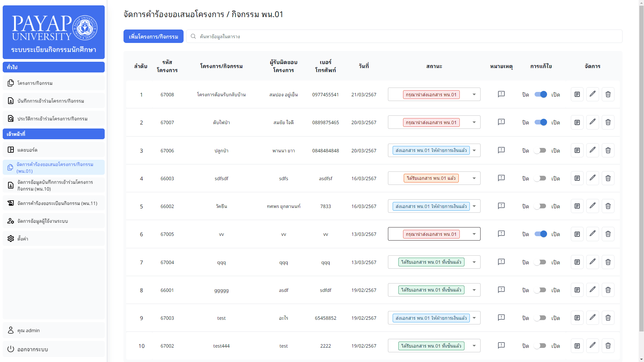Toggle editing switch for project 67008
The image size is (644, 362).
[x=541, y=94]
